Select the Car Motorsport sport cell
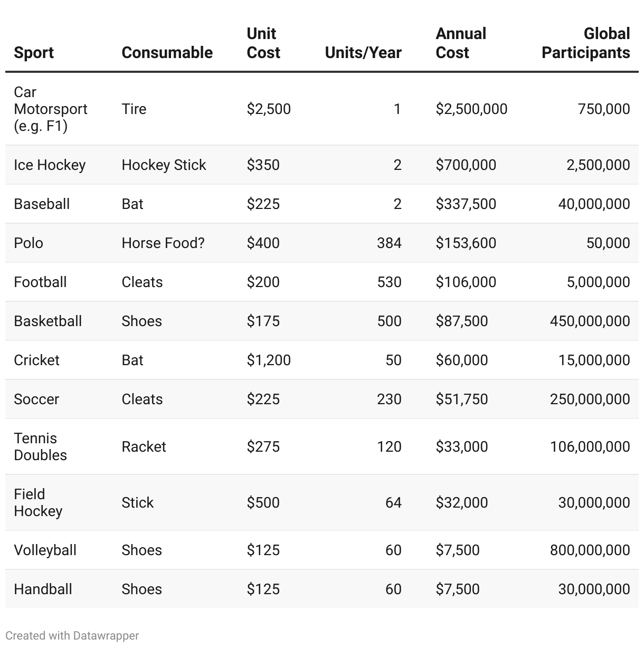Viewport: 644px width, 648px height. click(x=50, y=109)
